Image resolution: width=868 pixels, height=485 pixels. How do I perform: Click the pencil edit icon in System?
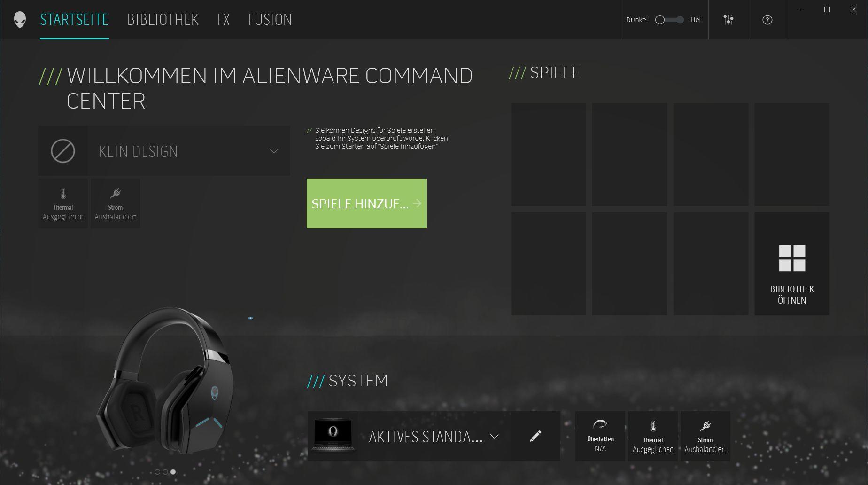point(535,436)
